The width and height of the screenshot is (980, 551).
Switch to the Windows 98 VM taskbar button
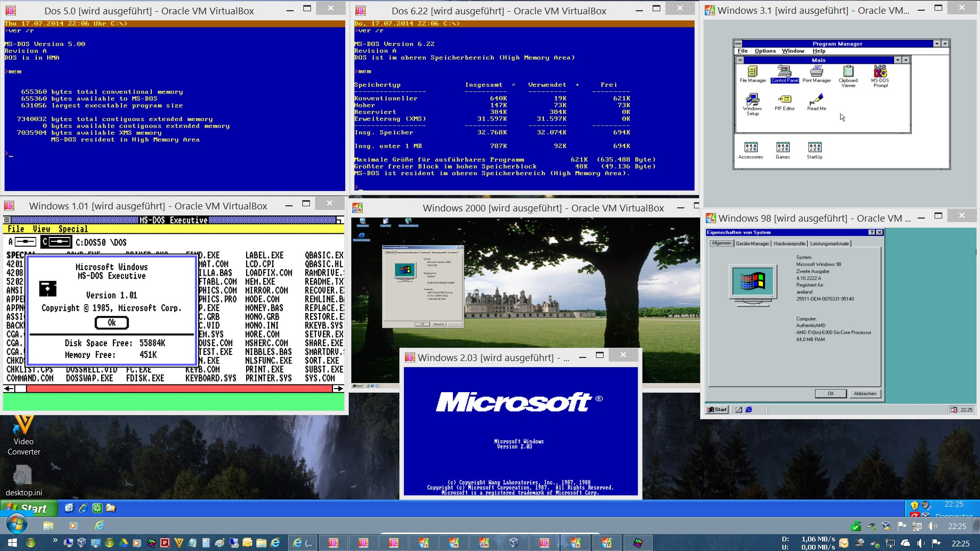(454, 543)
